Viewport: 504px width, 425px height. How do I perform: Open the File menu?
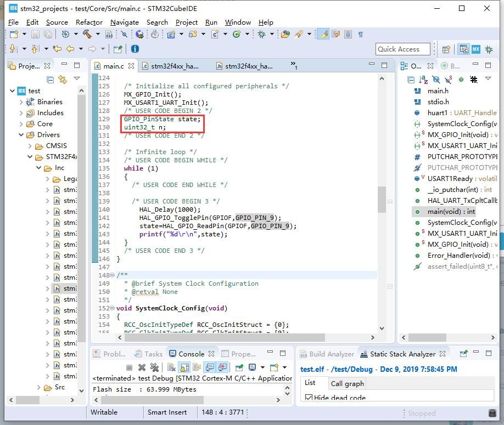[x=13, y=22]
